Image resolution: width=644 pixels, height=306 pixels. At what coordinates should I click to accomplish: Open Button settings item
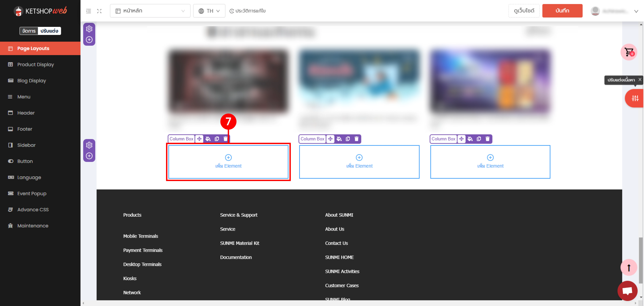click(x=40, y=161)
